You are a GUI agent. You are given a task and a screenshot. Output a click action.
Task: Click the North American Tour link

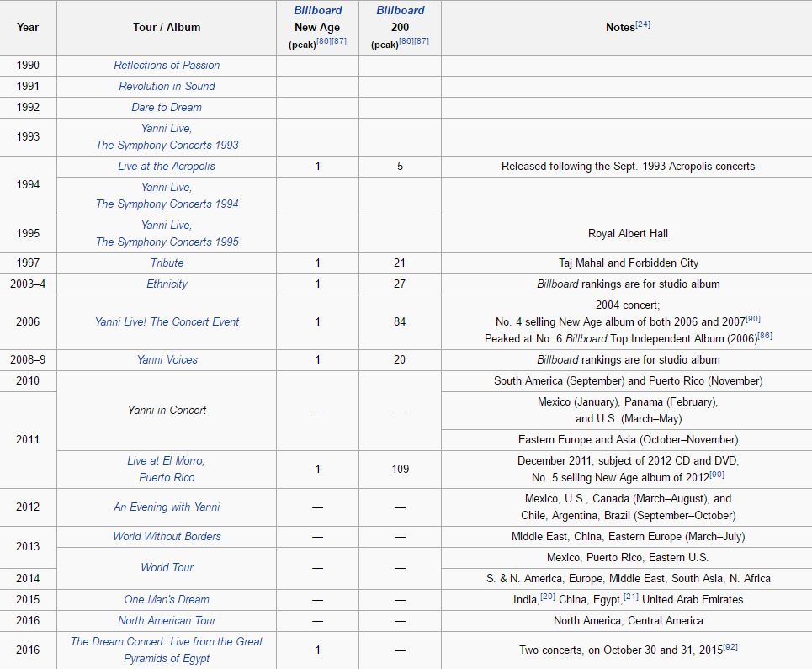pyautogui.click(x=167, y=620)
